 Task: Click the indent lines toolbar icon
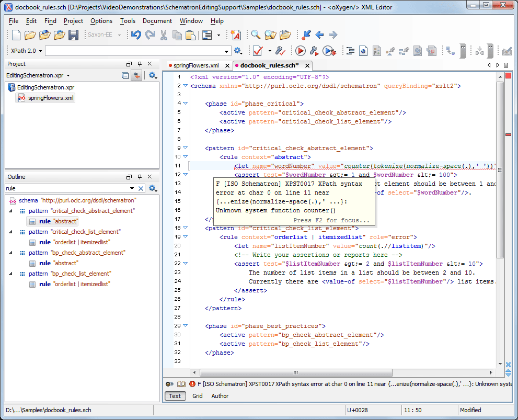point(350,51)
